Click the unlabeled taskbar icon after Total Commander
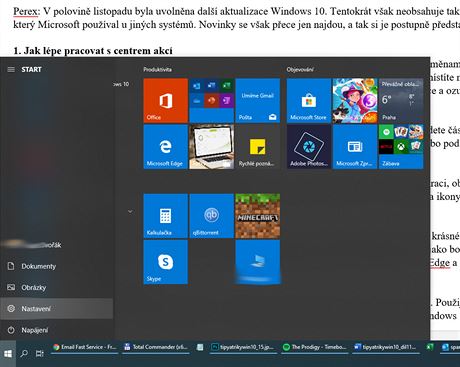460x367 pixels. 200,347
